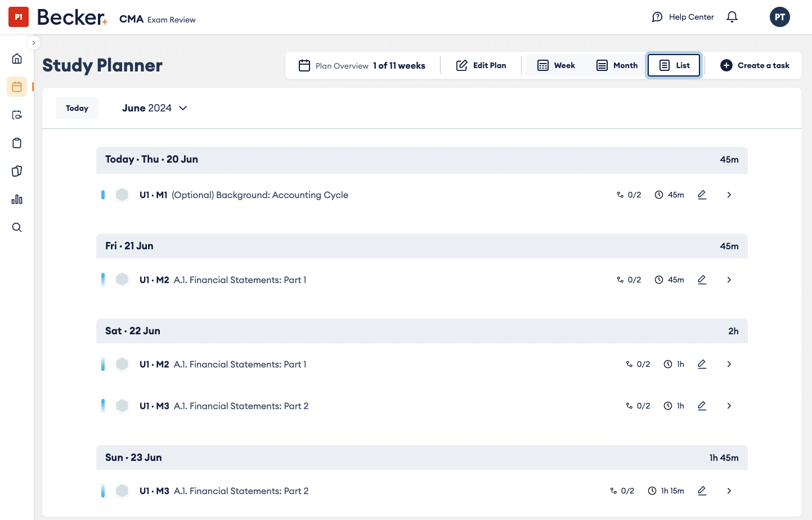
Task: Click the PT profile avatar
Action: pos(780,17)
